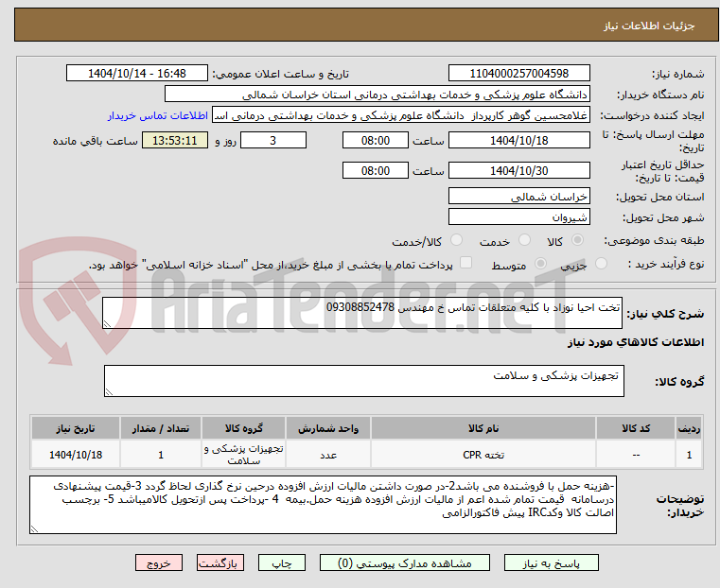Click the resize handle of buyer notes area

[x=34, y=529]
